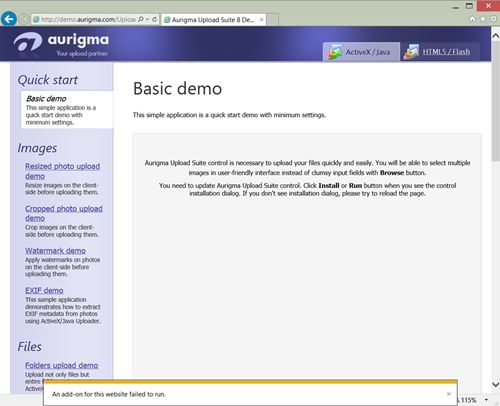The image size is (500, 406).
Task: Click the Aurigma logo
Action: (62, 44)
